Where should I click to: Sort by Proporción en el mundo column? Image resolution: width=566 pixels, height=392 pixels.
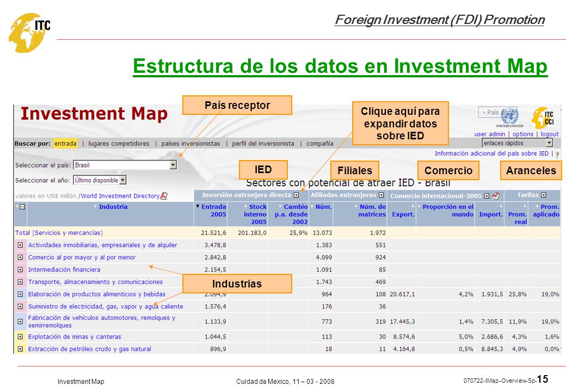pyautogui.click(x=447, y=211)
